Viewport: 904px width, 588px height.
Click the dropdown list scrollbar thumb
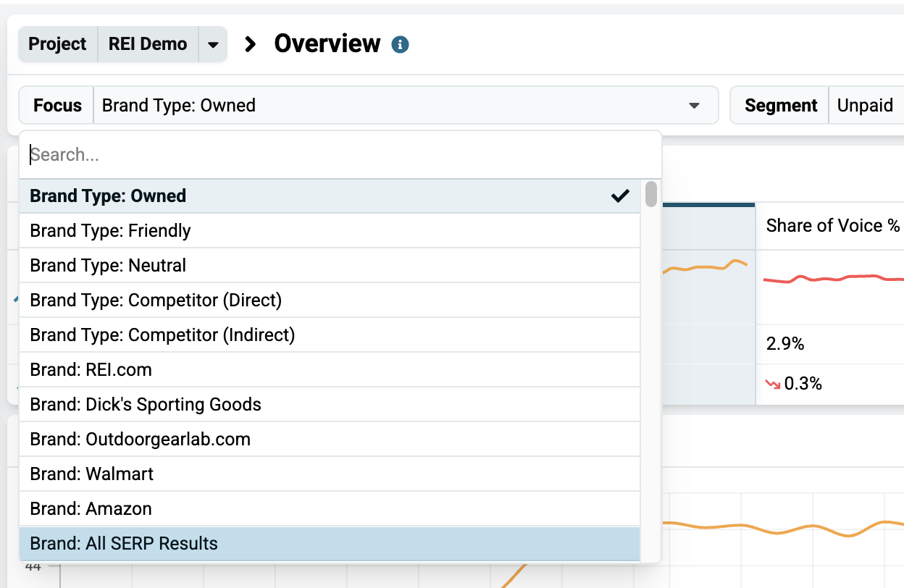(651, 194)
